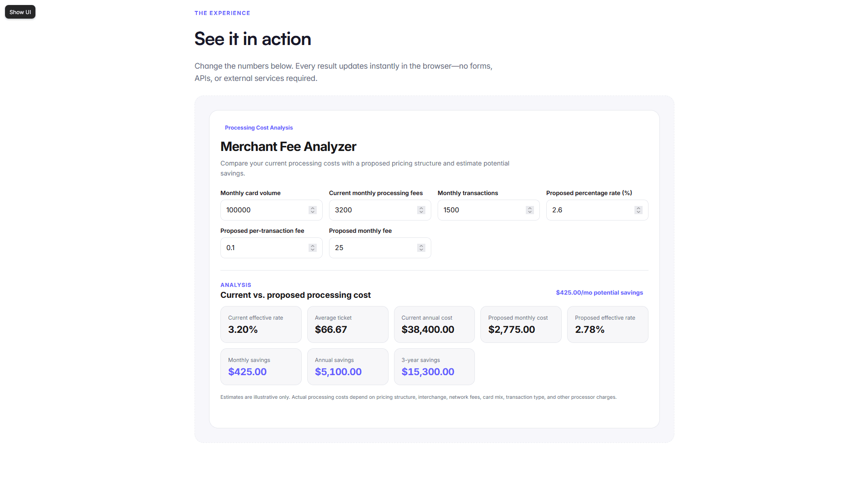The height and width of the screenshot is (487, 868).
Task: Click the Current effective rate 3.20% card
Action: point(261,324)
